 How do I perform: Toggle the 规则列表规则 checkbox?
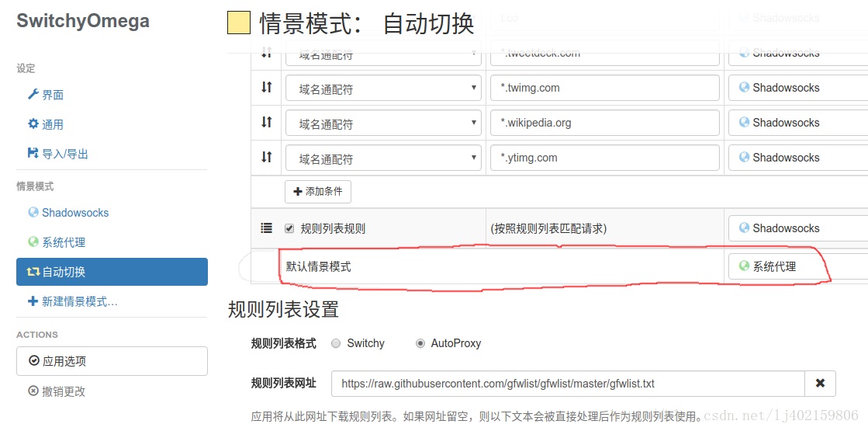[x=289, y=228]
